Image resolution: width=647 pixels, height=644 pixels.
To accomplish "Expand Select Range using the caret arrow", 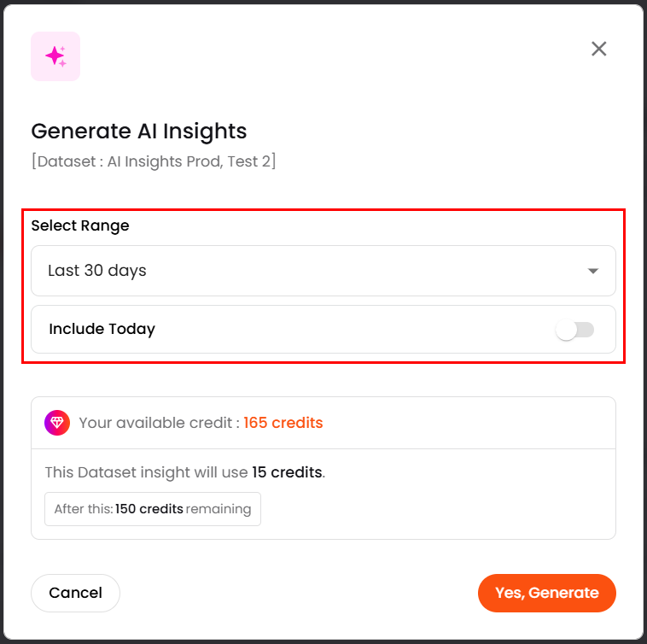I will pyautogui.click(x=593, y=271).
